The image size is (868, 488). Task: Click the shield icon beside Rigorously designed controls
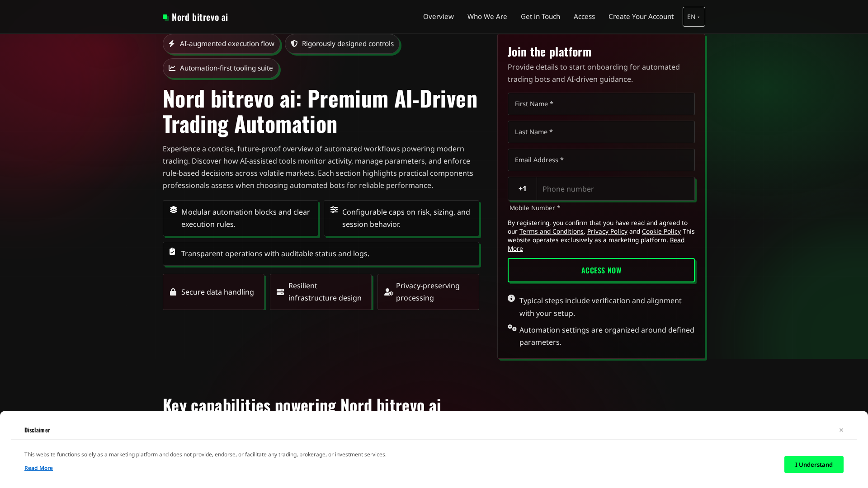tap(294, 44)
